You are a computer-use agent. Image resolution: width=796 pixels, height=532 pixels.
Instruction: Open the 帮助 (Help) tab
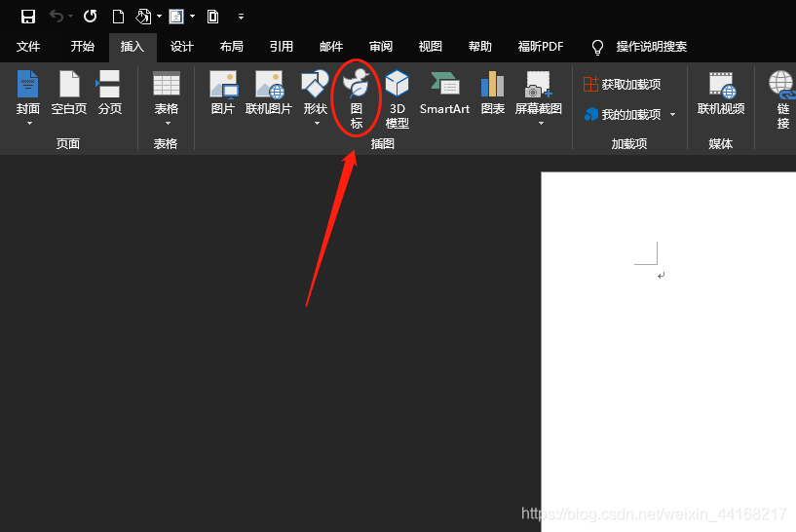[480, 47]
